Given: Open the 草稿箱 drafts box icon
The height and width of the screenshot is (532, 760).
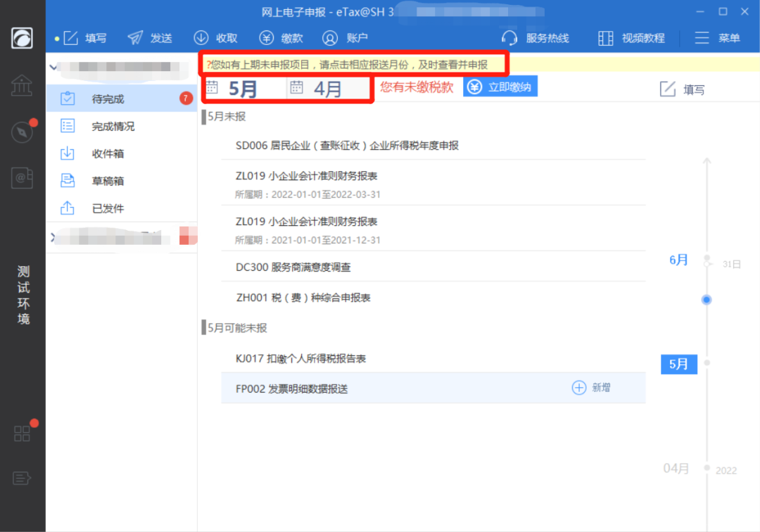Looking at the screenshot, I should (66, 181).
